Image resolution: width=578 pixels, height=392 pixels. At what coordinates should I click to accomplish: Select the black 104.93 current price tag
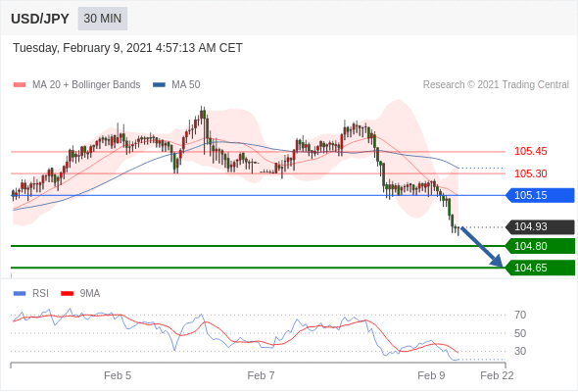click(540, 226)
